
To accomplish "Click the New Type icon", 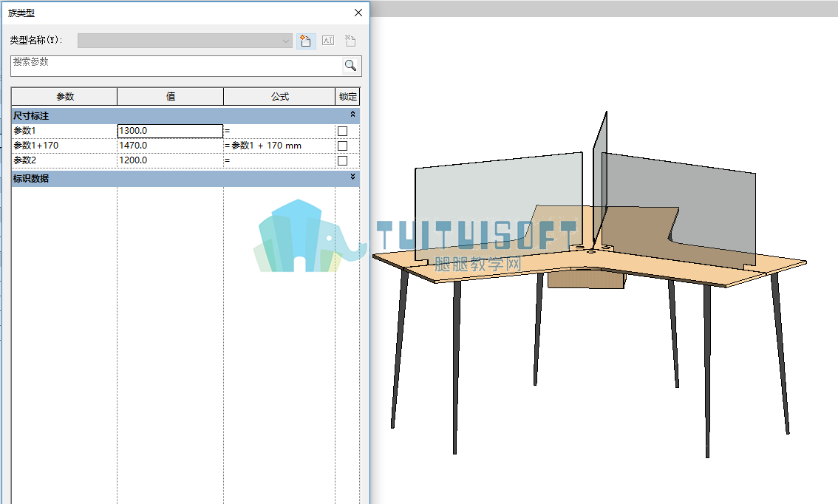I will (x=306, y=41).
